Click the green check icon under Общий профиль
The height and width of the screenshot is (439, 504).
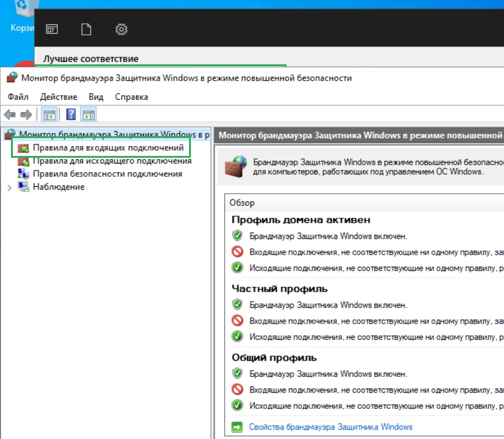tap(237, 405)
